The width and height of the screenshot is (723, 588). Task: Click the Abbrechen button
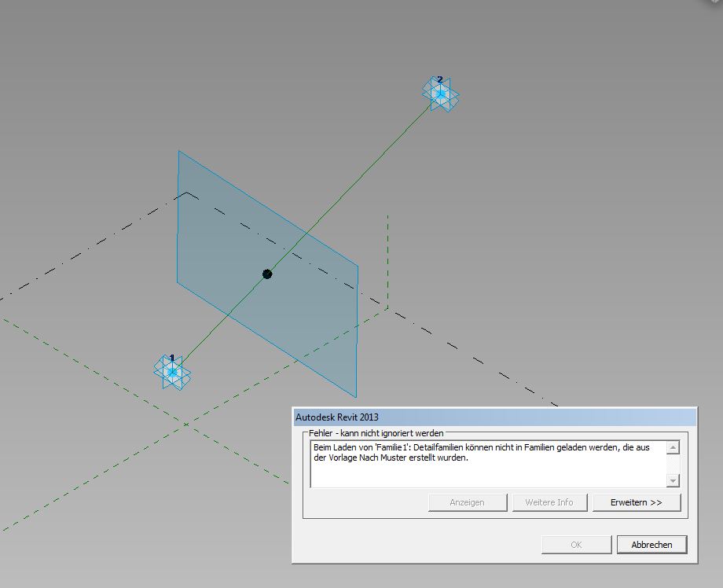(651, 545)
